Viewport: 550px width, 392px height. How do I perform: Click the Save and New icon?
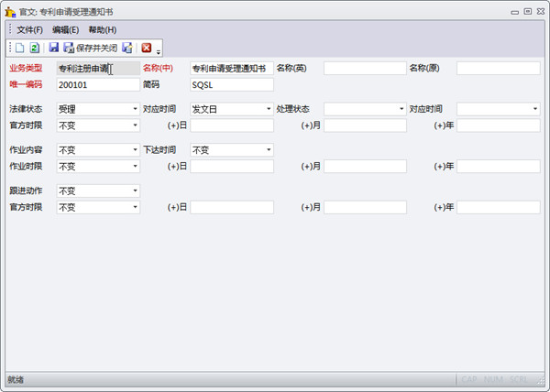point(127,48)
